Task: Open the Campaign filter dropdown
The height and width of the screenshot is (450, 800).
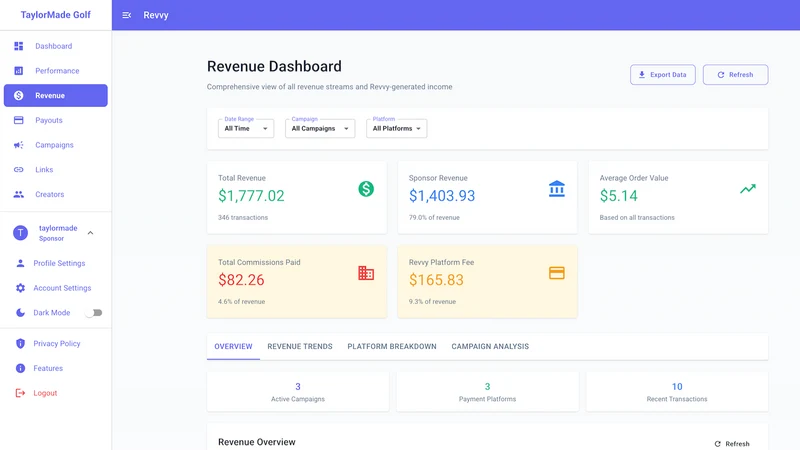Action: tap(320, 129)
